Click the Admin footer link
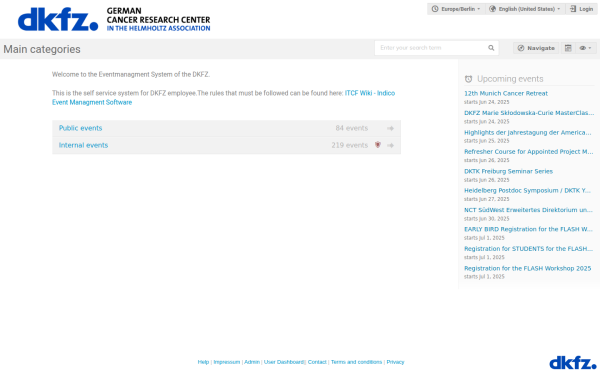Image resolution: width=600 pixels, height=375 pixels. click(252, 362)
